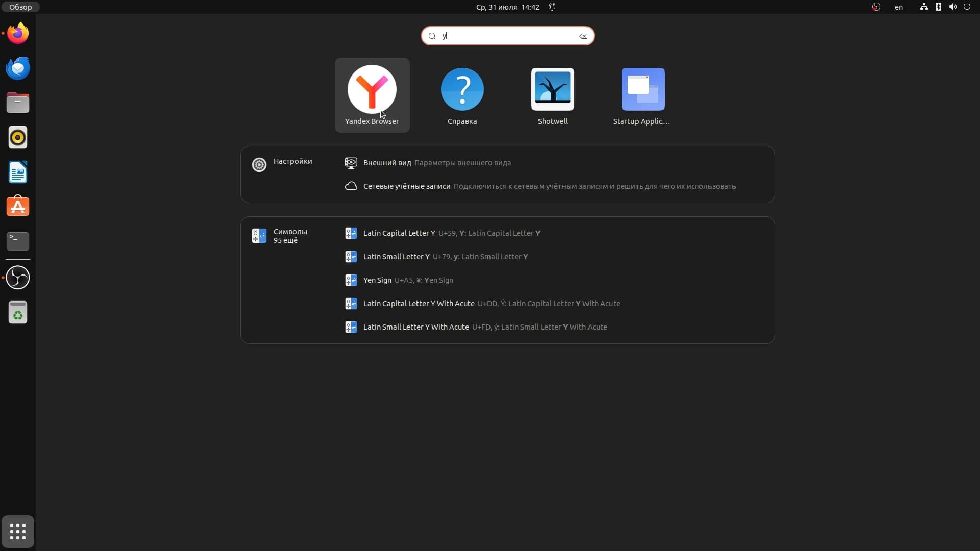Image resolution: width=980 pixels, height=551 pixels.
Task: Click the OBS tray indicator icon
Action: tap(876, 7)
